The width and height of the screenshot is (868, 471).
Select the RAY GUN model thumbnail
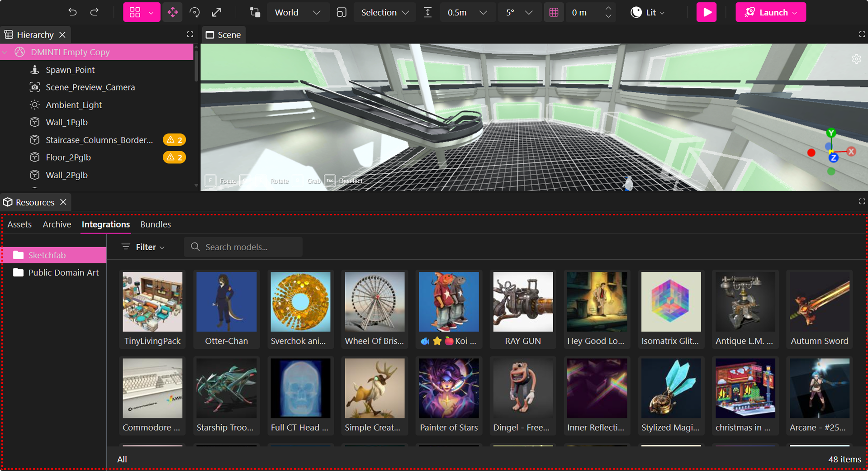click(x=522, y=302)
